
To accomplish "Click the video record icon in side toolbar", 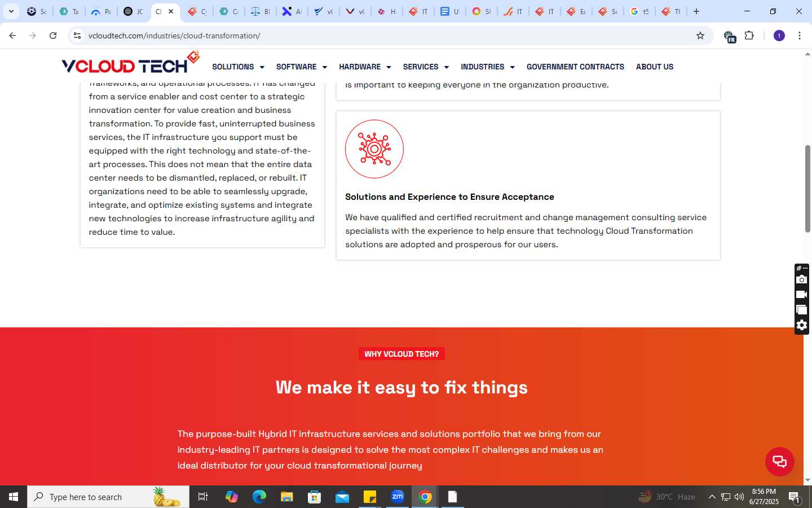I will (801, 295).
